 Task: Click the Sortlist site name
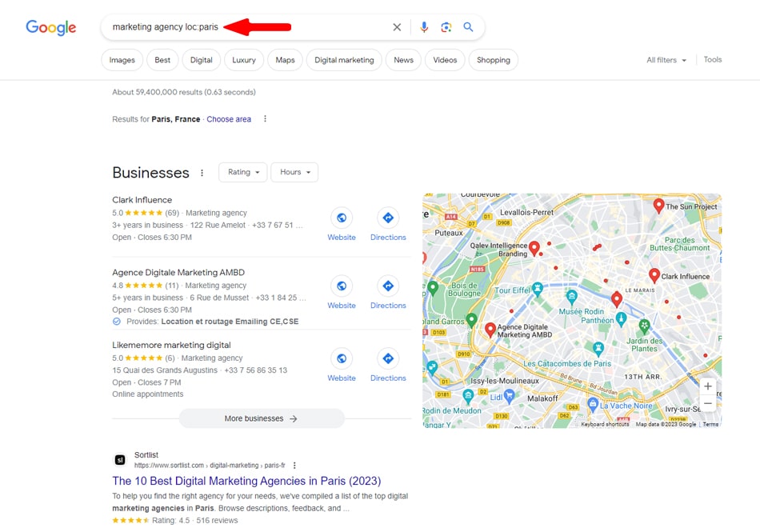[146, 455]
